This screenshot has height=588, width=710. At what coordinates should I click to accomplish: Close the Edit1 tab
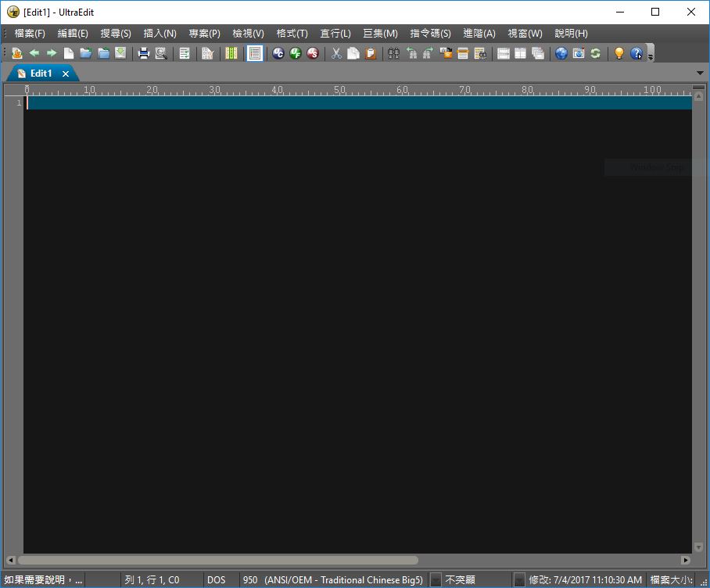pyautogui.click(x=66, y=73)
